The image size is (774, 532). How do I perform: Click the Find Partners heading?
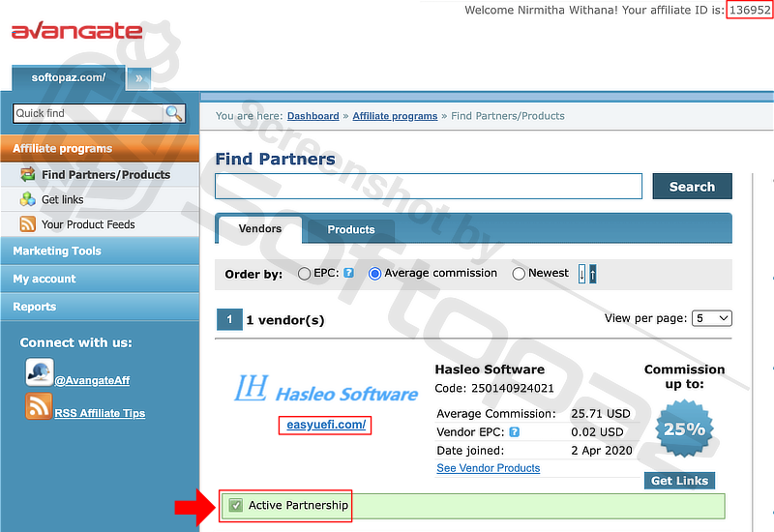[276, 159]
